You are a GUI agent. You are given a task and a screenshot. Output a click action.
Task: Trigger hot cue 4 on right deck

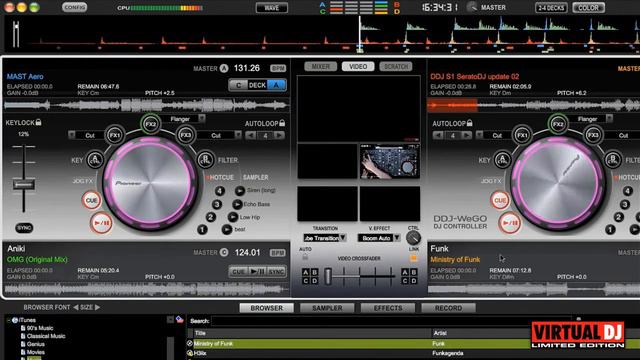627,191
